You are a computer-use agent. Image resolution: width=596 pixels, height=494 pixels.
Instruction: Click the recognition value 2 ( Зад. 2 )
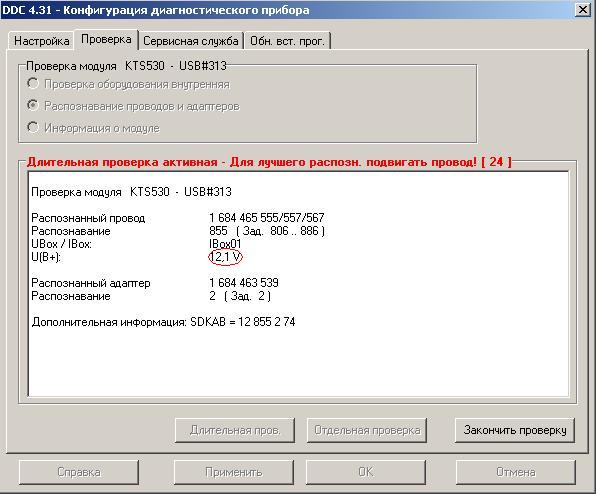240,296
